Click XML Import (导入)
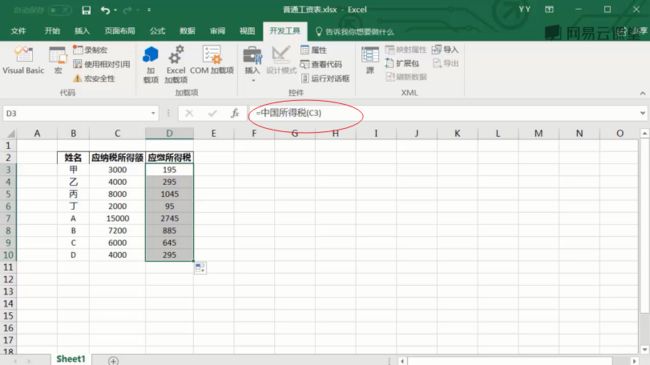The width and height of the screenshot is (650, 365). 445,50
